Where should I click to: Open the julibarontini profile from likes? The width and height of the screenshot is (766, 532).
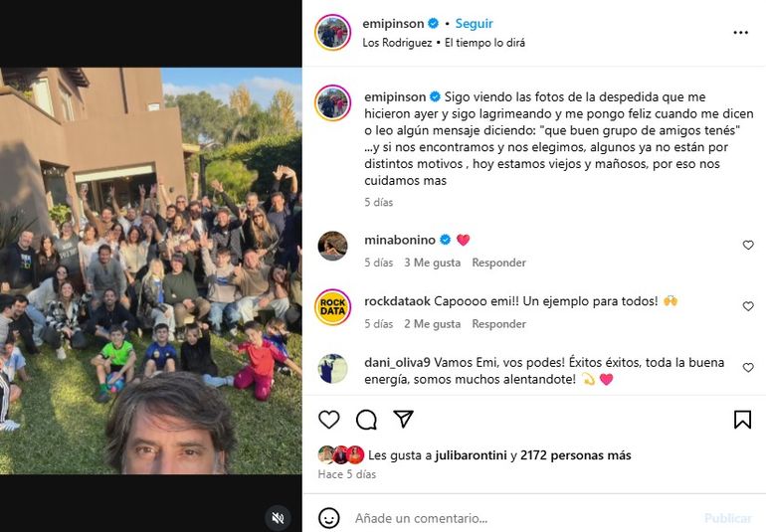point(471,455)
